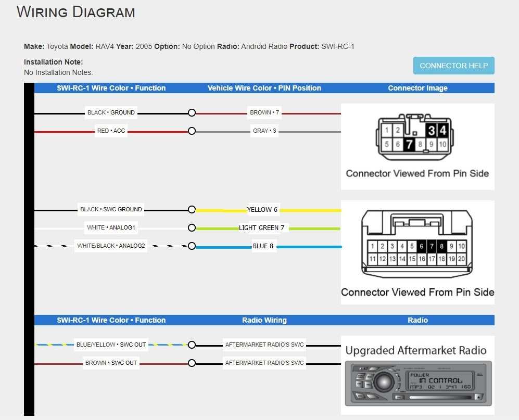
Task: Click the 'Connector Image' column header
Action: [x=417, y=88]
